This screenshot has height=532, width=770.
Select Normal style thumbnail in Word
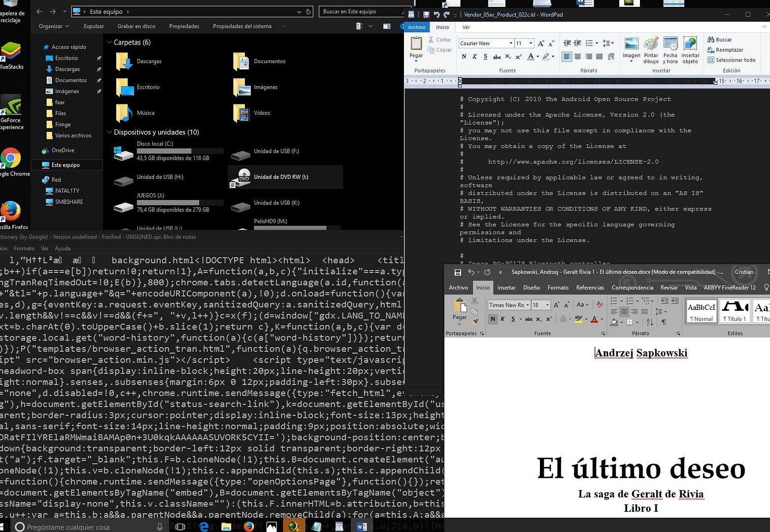click(x=702, y=312)
